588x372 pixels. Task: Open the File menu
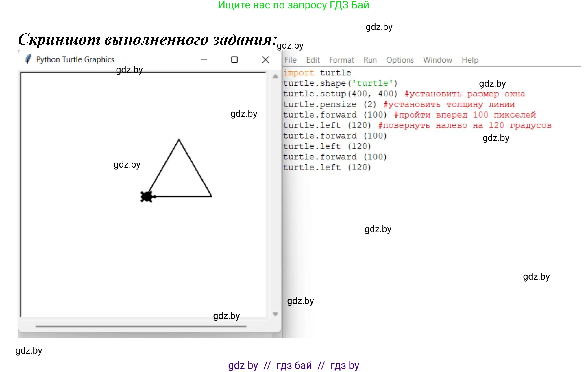tap(290, 60)
